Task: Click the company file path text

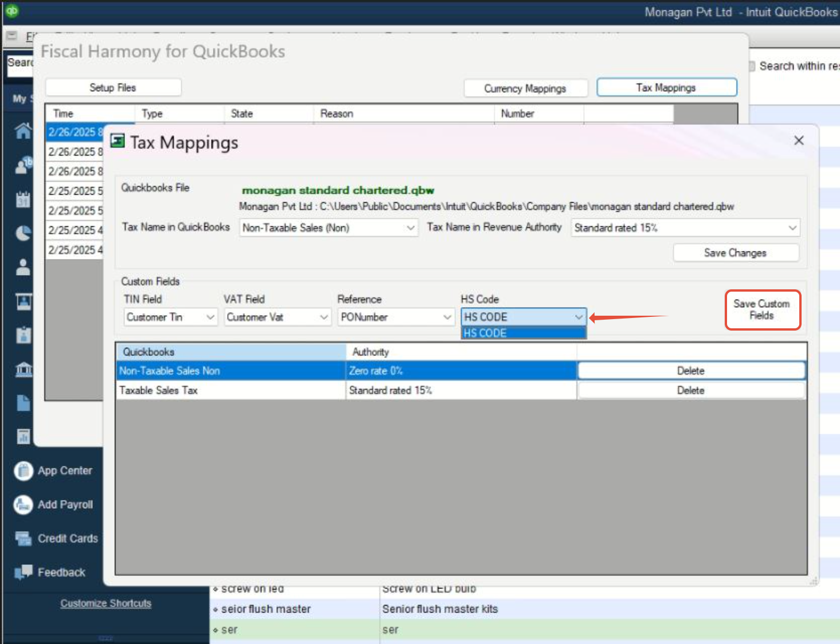Action: 486,206
